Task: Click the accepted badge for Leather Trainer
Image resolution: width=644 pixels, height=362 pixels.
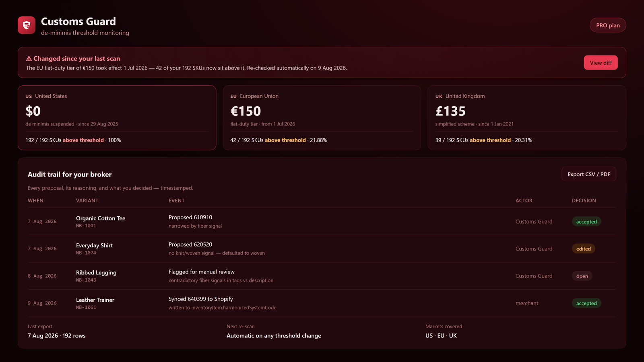Action: [586, 303]
